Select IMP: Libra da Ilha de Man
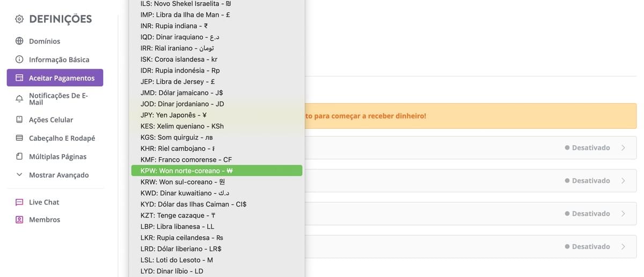Image resolution: width=644 pixels, height=277 pixels. [217, 14]
